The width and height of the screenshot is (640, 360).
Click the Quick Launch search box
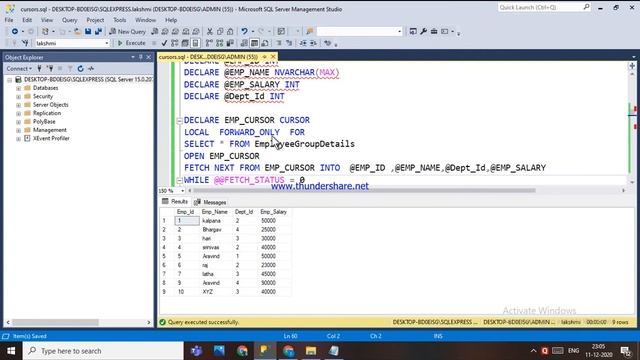point(544,7)
